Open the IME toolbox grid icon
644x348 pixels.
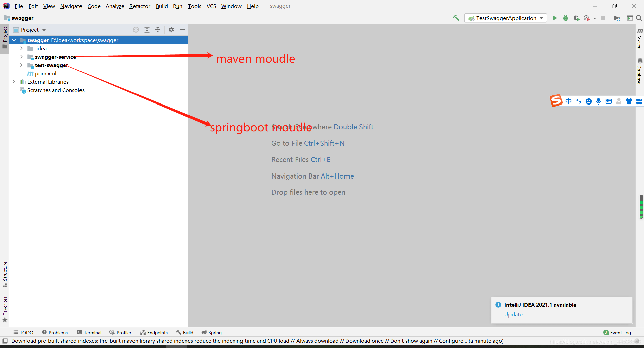click(639, 101)
